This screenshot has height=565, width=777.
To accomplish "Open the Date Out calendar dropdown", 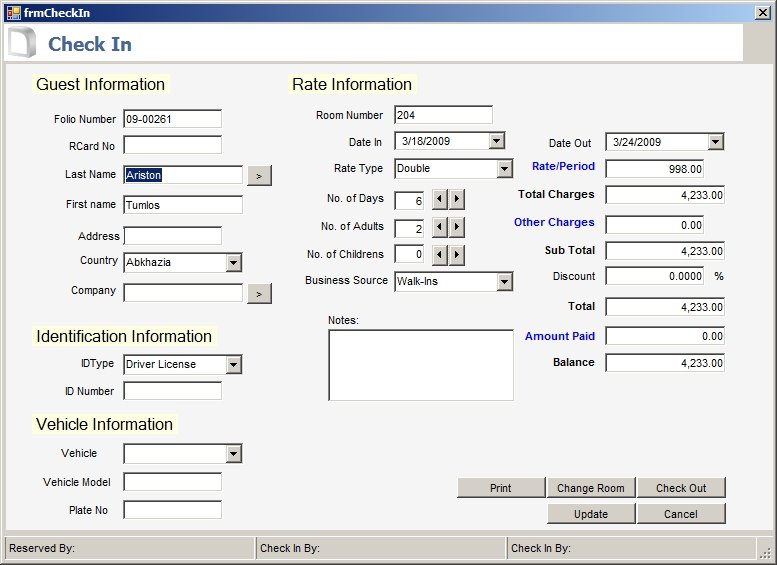I will click(715, 143).
